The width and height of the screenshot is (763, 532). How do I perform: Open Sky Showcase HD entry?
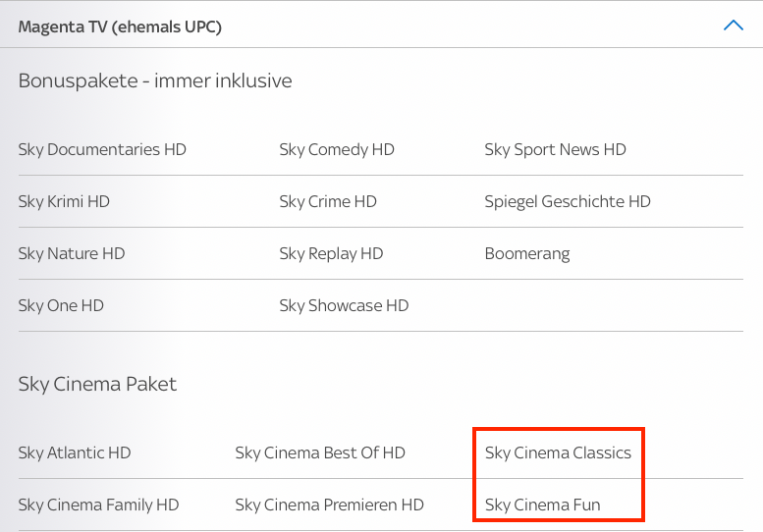click(x=344, y=305)
